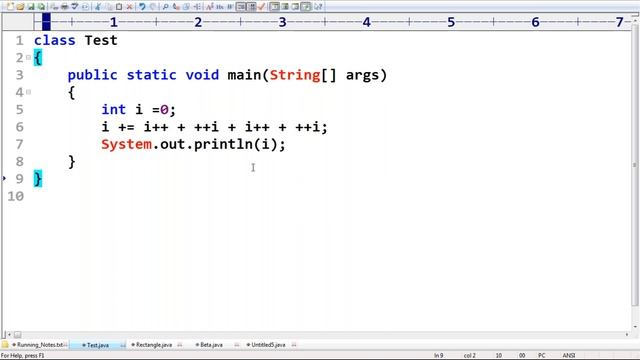
Task: Open the Rectangle.java tab
Action: [x=153, y=345]
